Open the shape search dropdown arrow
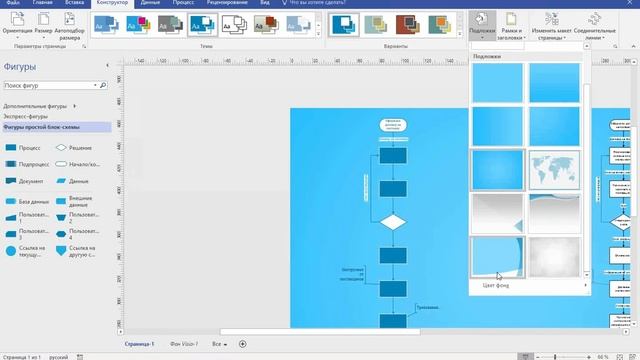 point(95,85)
